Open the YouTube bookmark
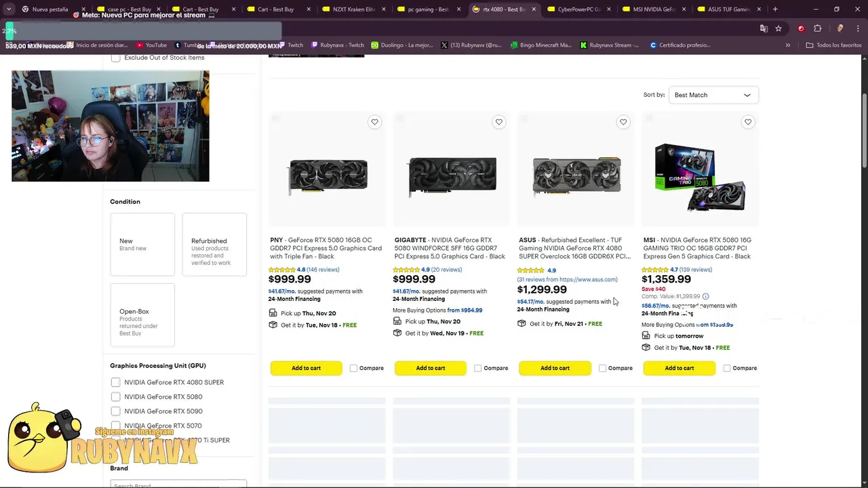Image resolution: width=868 pixels, height=488 pixels. (152, 45)
